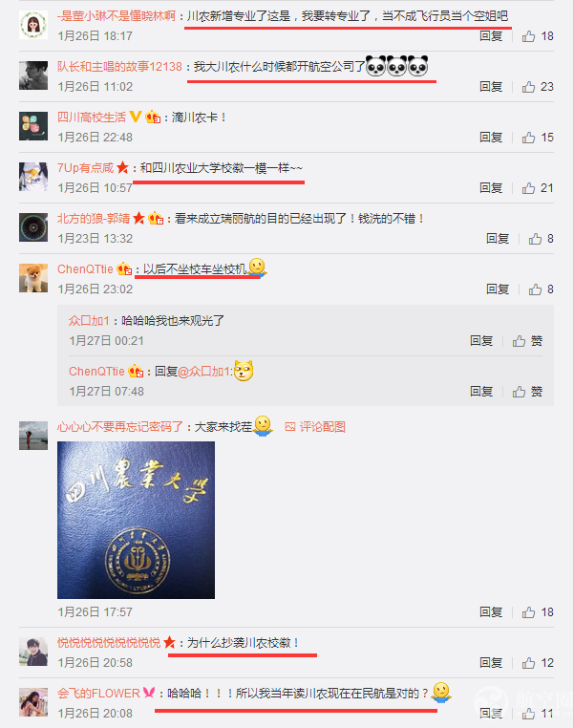The width and height of the screenshot is (574, 728).
Task: Like ChenQTtie's reply at 07:48
Action: [527, 392]
